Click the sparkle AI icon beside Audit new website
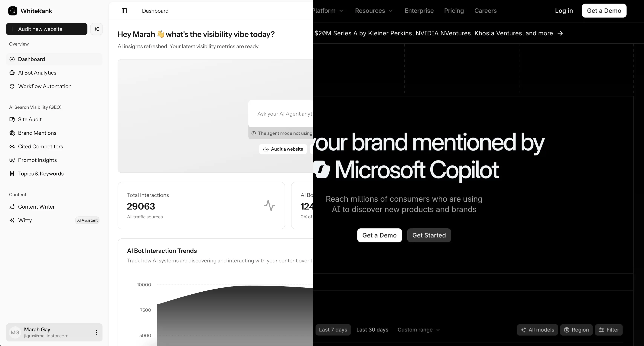 coord(96,29)
